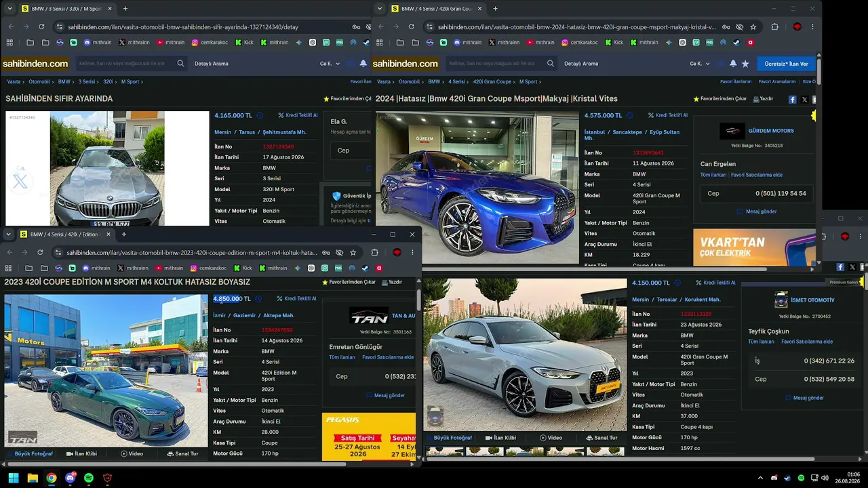Open the Pegasus Satış Tarihi advertisement
Viewport: 868px width, 488px height.
point(369,437)
